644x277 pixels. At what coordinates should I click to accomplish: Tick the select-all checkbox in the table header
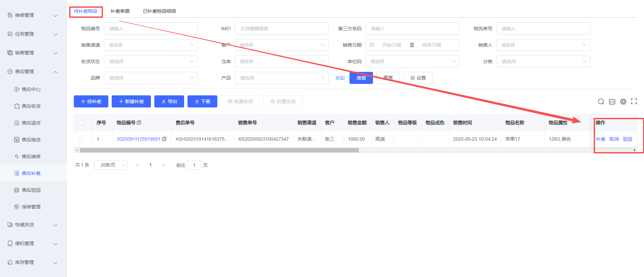80,123
